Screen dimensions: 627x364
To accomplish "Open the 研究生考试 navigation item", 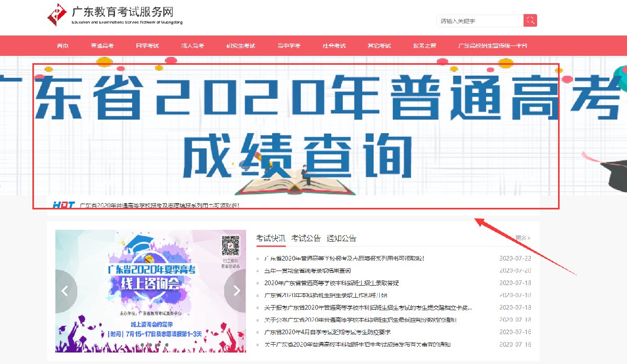I will coord(241,46).
